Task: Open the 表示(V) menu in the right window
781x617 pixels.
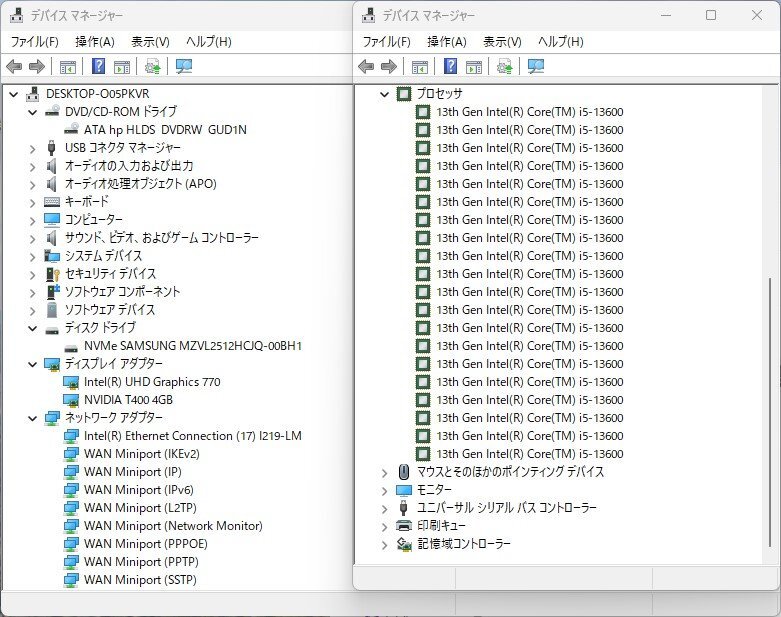Action: point(502,42)
